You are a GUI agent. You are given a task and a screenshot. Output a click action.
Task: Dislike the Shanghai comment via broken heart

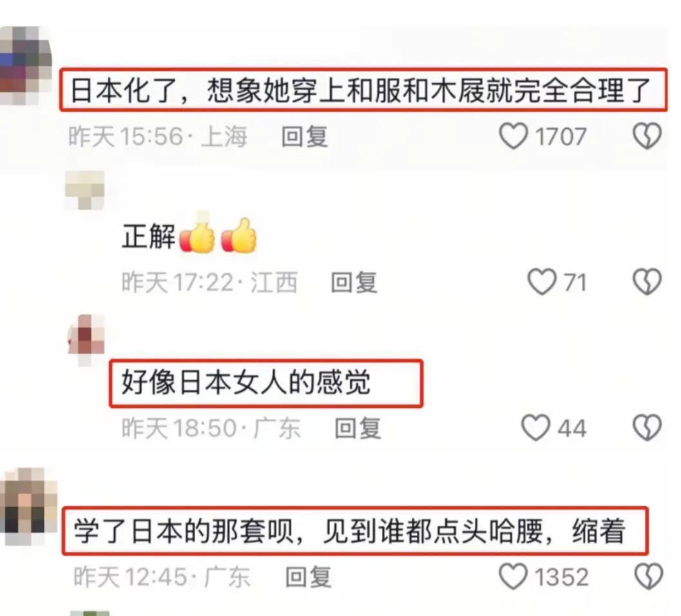(647, 137)
